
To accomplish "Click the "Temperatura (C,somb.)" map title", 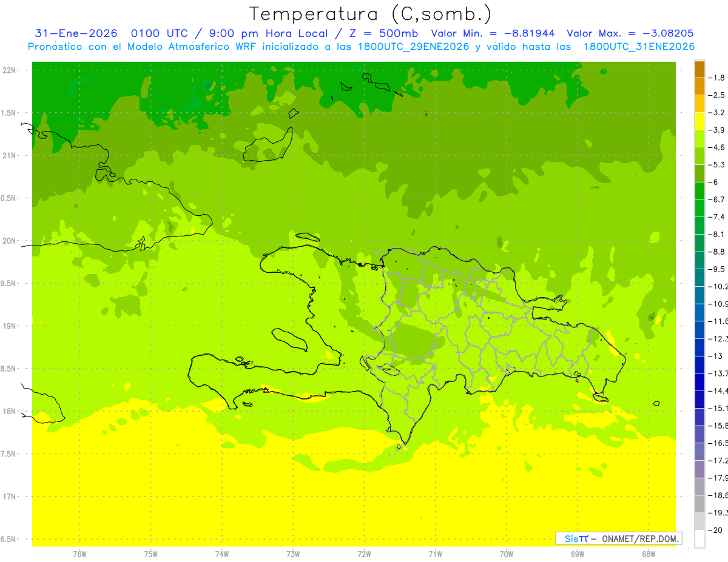I will pos(371,14).
